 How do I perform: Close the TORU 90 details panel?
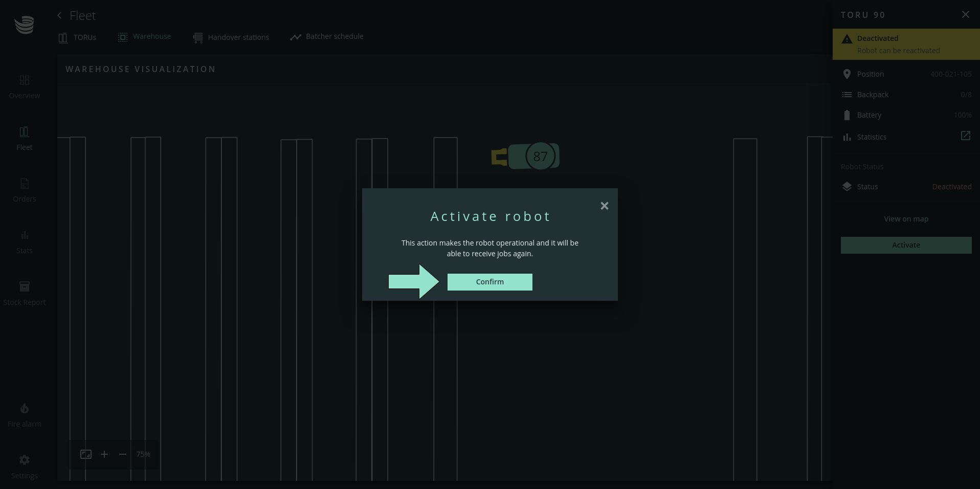965,15
